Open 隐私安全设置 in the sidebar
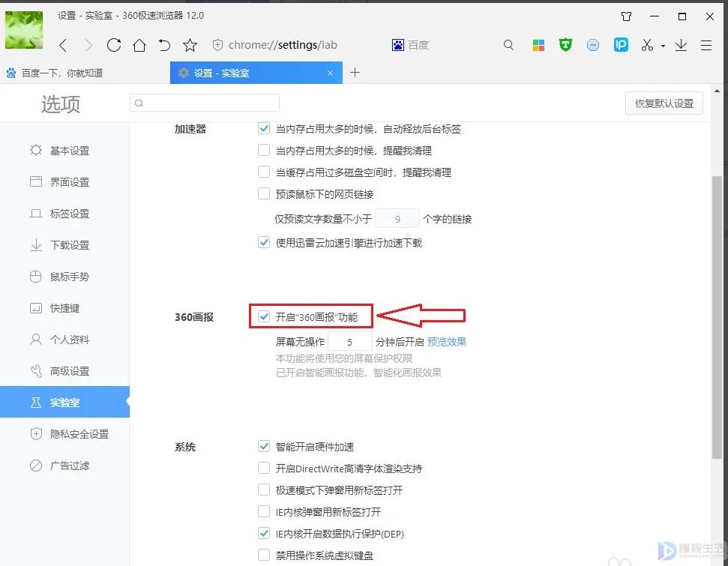This screenshot has width=728, height=566. click(64, 434)
